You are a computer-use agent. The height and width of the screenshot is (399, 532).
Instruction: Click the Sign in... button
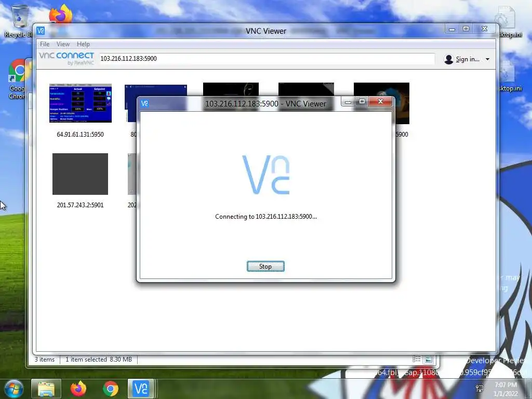coord(462,59)
